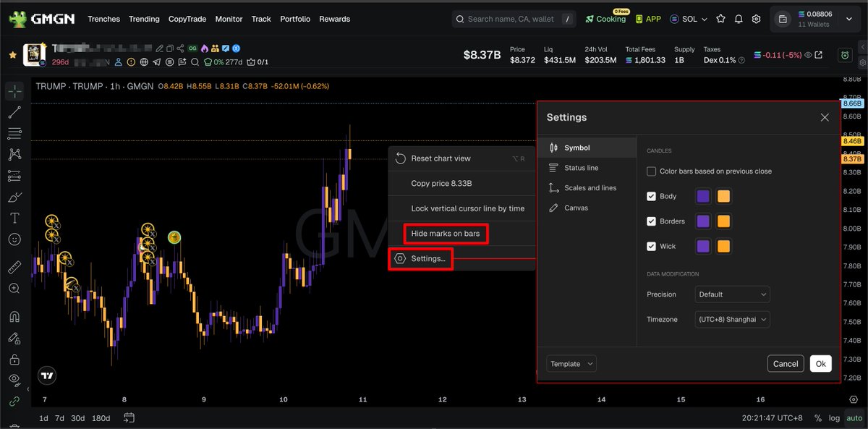
Task: Switch to the Symbol settings tab
Action: tap(586, 148)
